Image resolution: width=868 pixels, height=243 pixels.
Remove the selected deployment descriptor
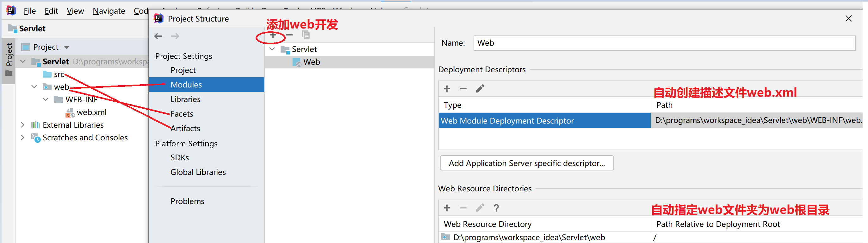463,89
